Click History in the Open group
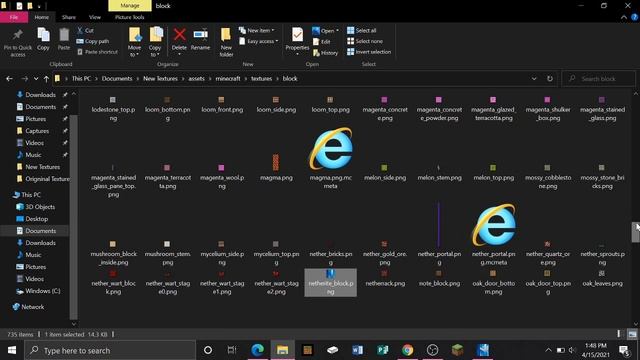The width and height of the screenshot is (640, 360). pos(325,53)
